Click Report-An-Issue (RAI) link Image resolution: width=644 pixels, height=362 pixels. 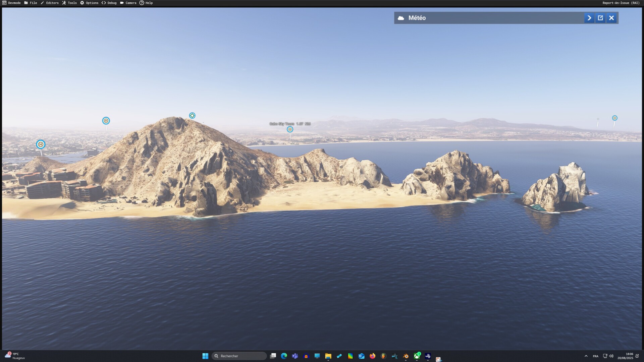pyautogui.click(x=621, y=3)
